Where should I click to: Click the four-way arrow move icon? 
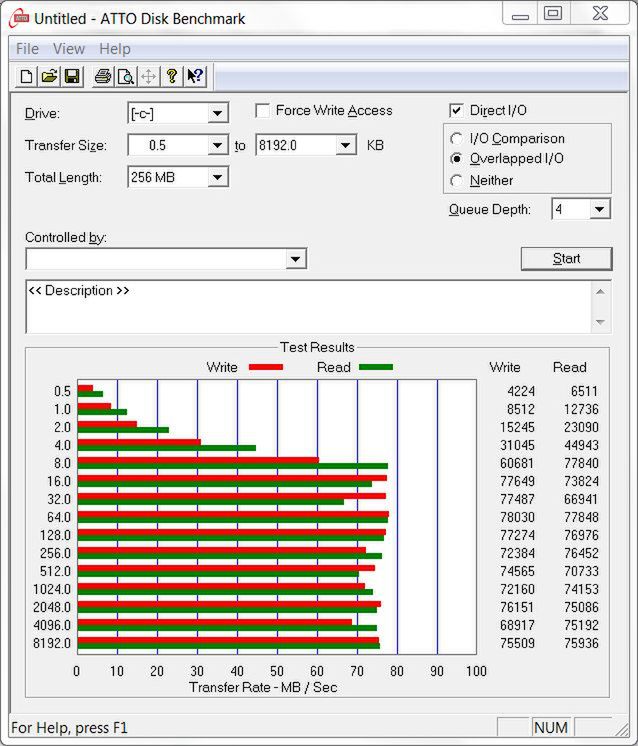148,76
